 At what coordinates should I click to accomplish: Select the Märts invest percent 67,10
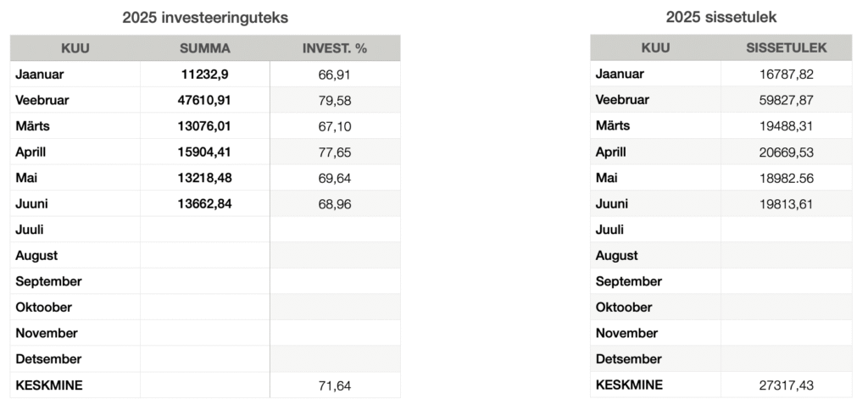(335, 126)
